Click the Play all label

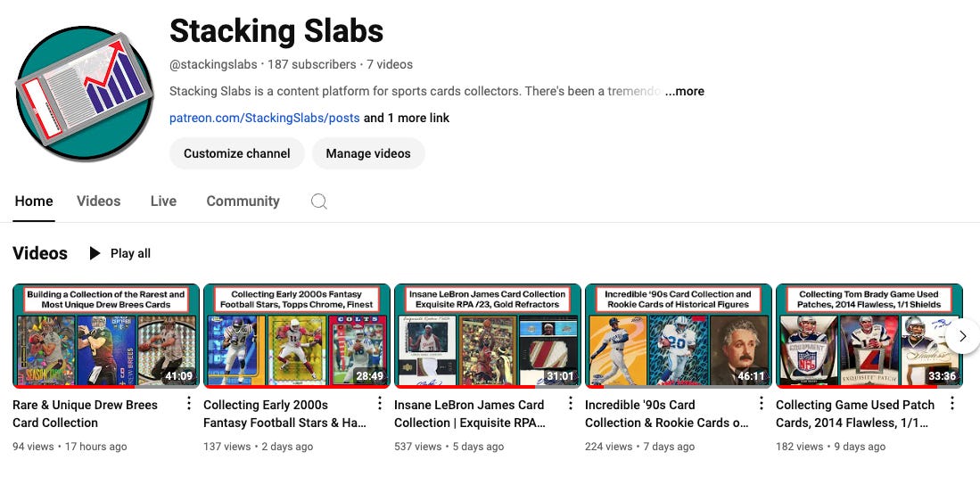130,253
